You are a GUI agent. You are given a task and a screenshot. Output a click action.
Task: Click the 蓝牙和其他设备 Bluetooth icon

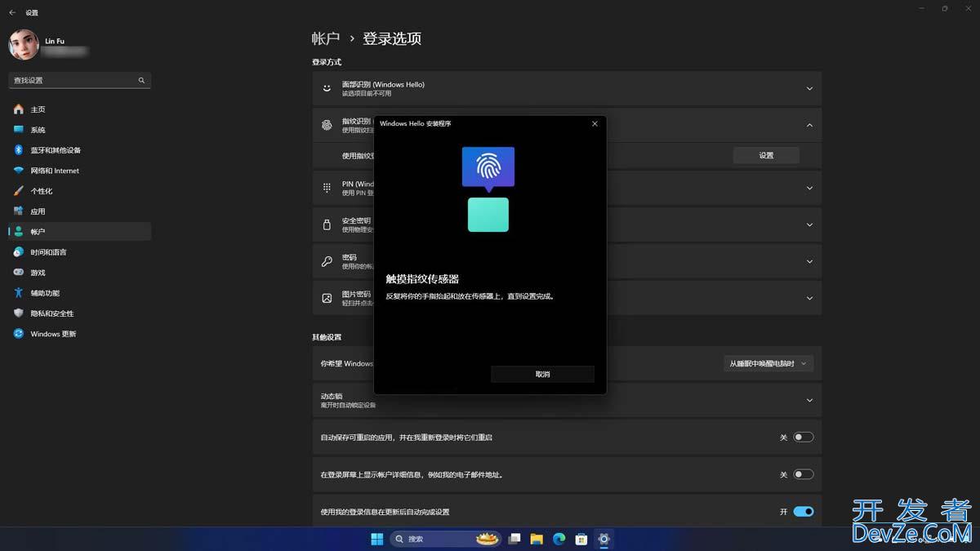coord(19,150)
